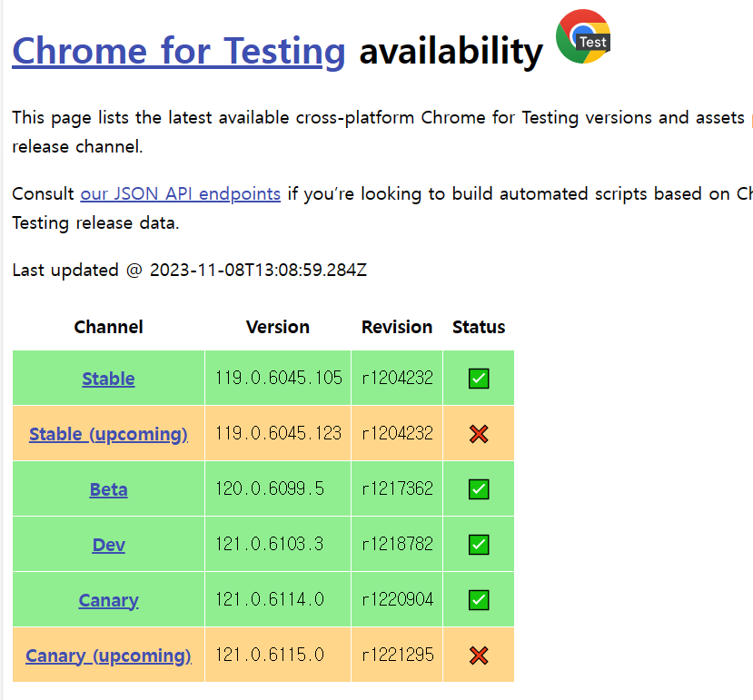753x700 pixels.
Task: Jump to the Dev channel link
Action: click(x=108, y=545)
